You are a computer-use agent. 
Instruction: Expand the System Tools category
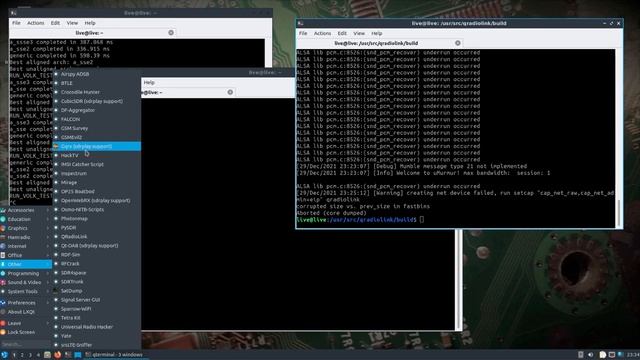26,291
